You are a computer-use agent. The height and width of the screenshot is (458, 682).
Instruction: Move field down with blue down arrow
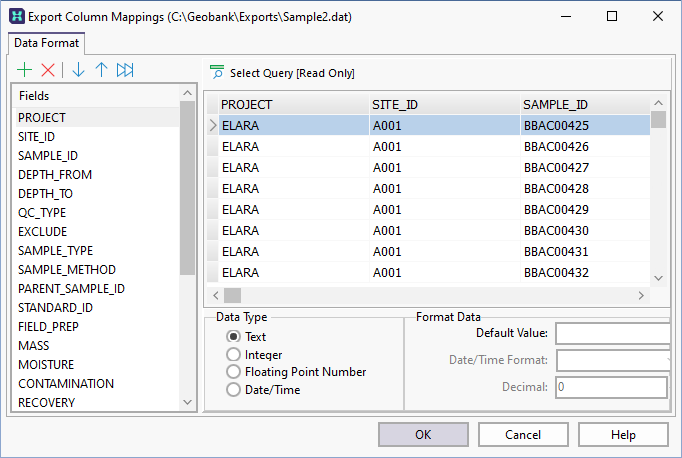tap(78, 70)
